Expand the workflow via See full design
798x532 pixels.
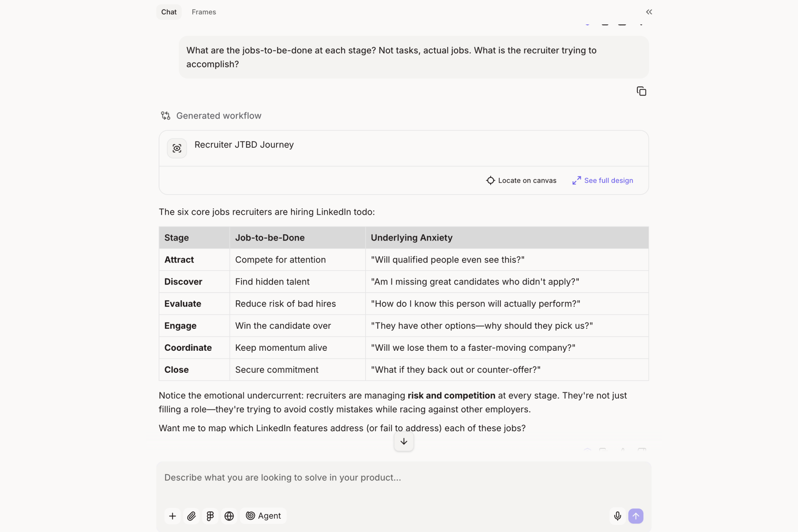point(602,180)
